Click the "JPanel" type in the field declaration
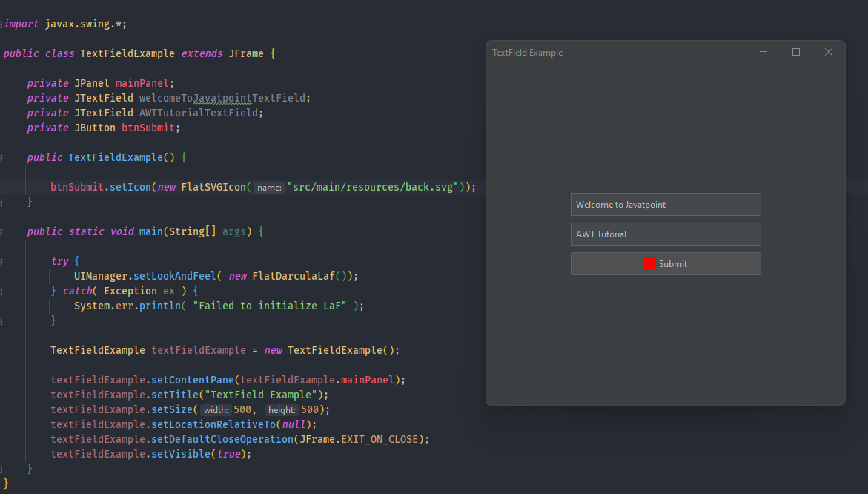 point(92,83)
